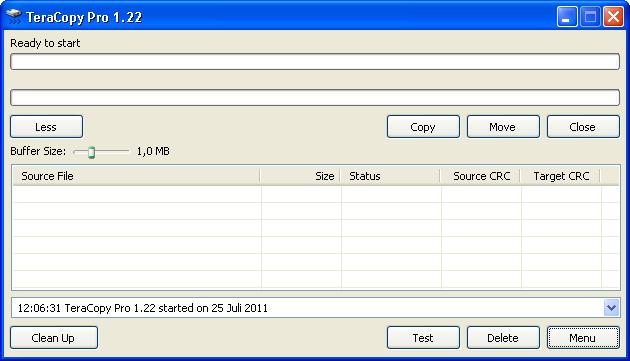Click the TeraCopy app icon in title bar
Screen dimensions: 630x361
[14, 16]
